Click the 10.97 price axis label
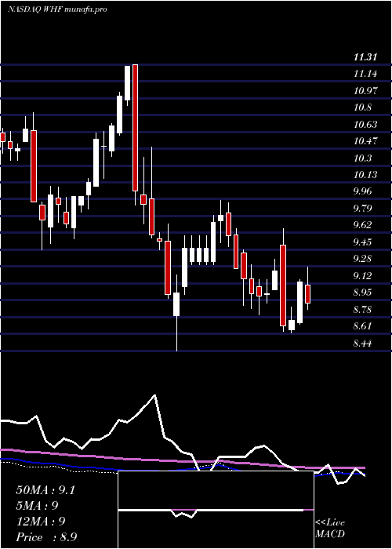Image resolution: width=392 pixels, height=549 pixels. pos(366,91)
